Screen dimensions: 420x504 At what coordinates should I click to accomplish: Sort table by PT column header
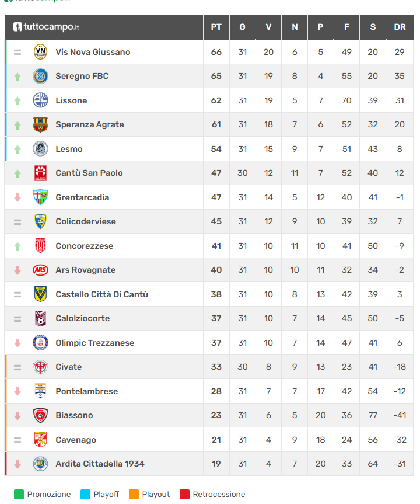point(216,27)
